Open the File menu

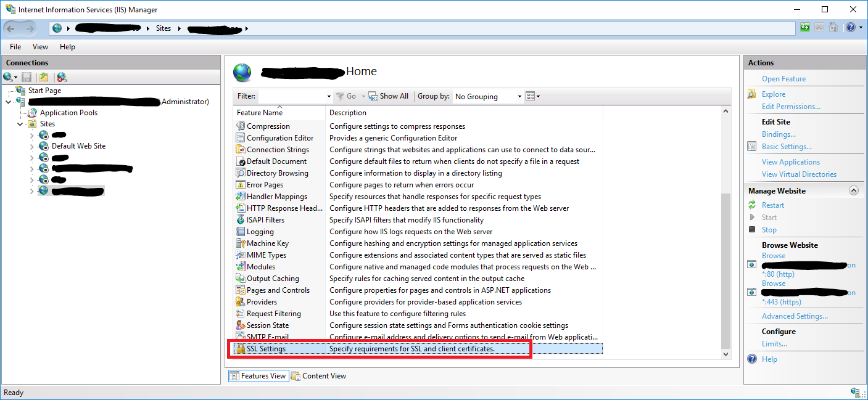pyautogui.click(x=15, y=47)
